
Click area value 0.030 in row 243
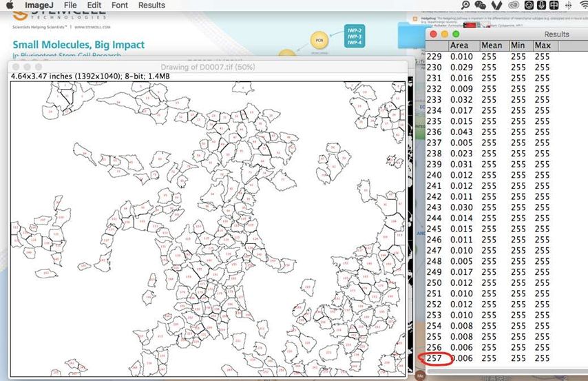(x=461, y=207)
